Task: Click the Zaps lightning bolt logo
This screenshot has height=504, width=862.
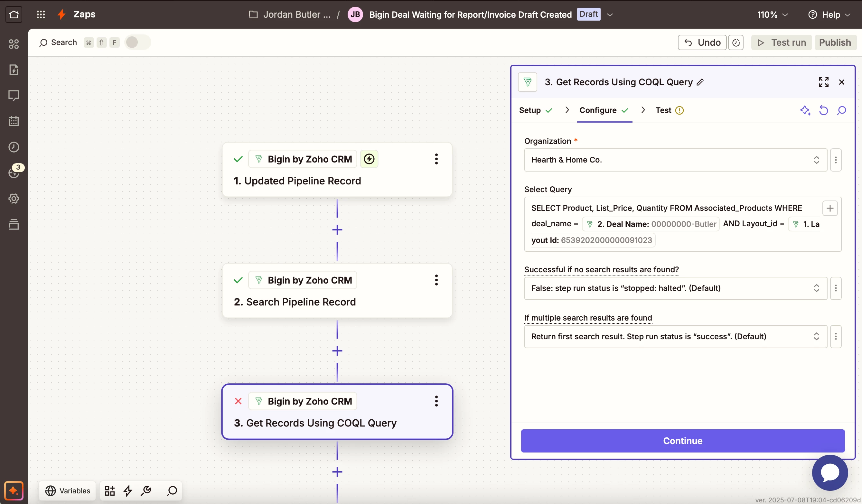Action: [61, 14]
